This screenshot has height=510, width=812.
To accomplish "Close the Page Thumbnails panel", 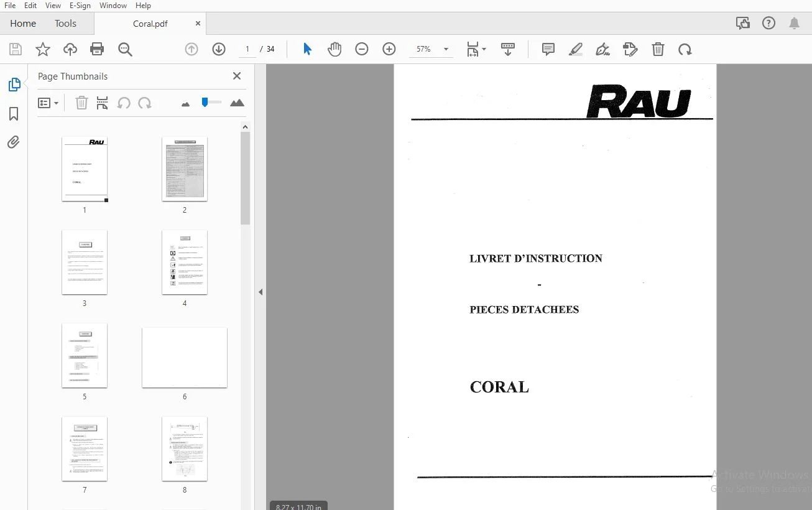I will point(237,76).
